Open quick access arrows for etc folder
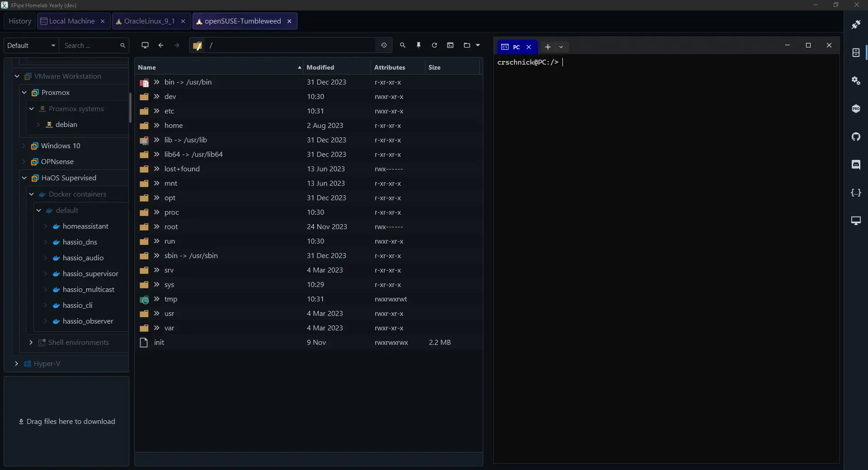 [157, 111]
